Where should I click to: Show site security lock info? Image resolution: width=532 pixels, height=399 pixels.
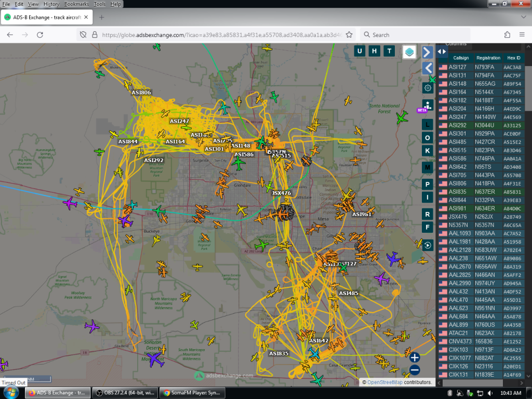95,35
